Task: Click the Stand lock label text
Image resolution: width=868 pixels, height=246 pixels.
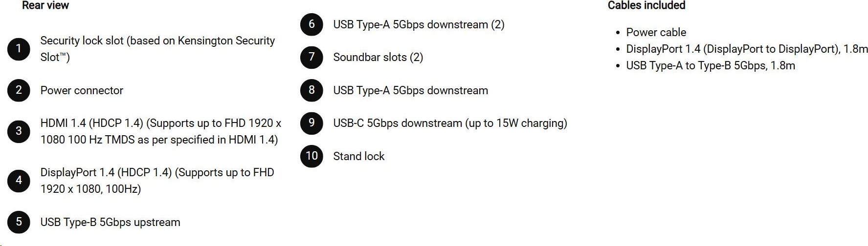Action: 359,156
